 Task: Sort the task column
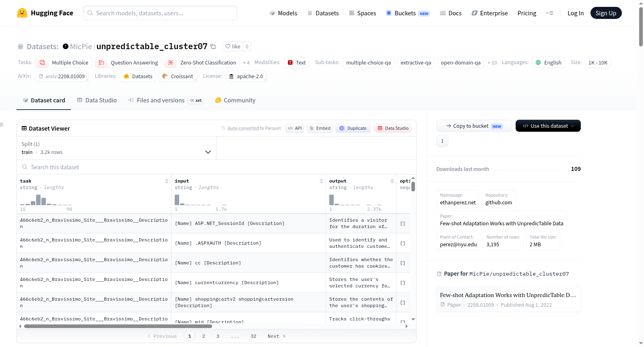coord(167,181)
